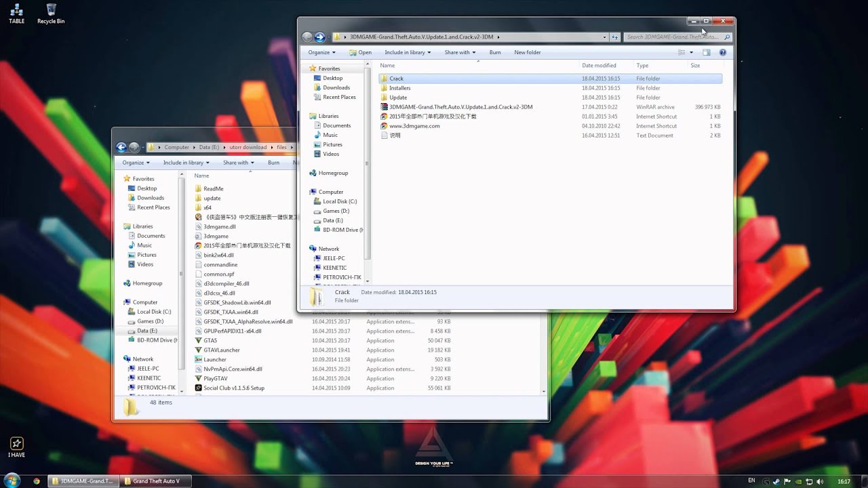This screenshot has height=488, width=868.
Task: Expand Share with in the rear files window
Action: pyautogui.click(x=238, y=163)
